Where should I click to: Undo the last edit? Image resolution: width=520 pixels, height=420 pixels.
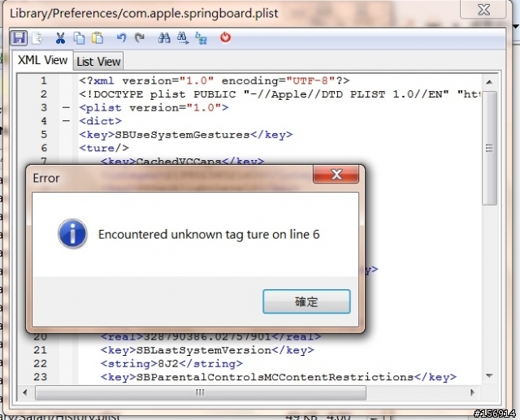[x=121, y=37]
